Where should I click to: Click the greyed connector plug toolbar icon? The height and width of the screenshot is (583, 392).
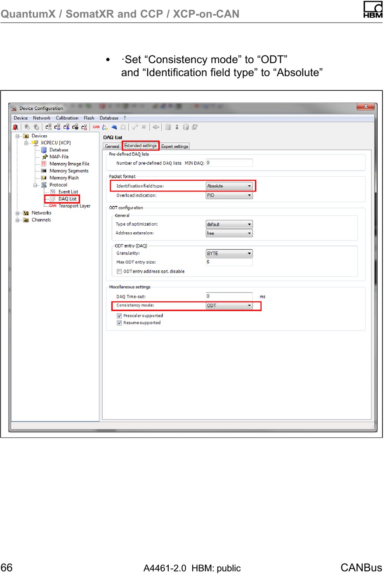coord(156,127)
